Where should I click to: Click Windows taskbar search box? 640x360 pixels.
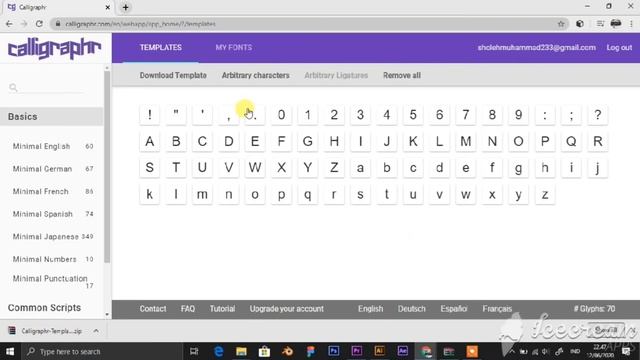pos(101,351)
